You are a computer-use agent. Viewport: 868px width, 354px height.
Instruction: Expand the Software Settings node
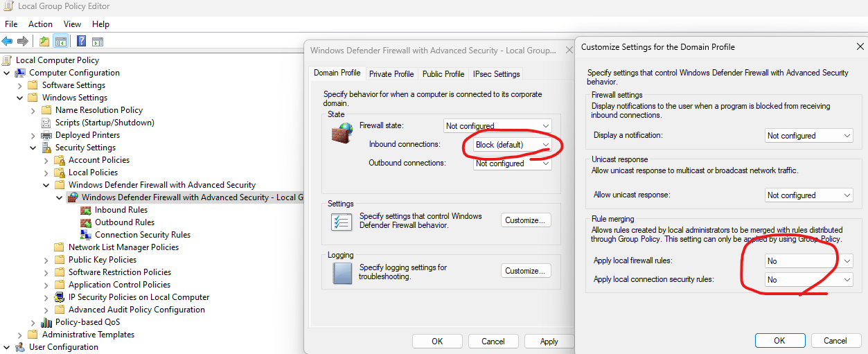(20, 85)
